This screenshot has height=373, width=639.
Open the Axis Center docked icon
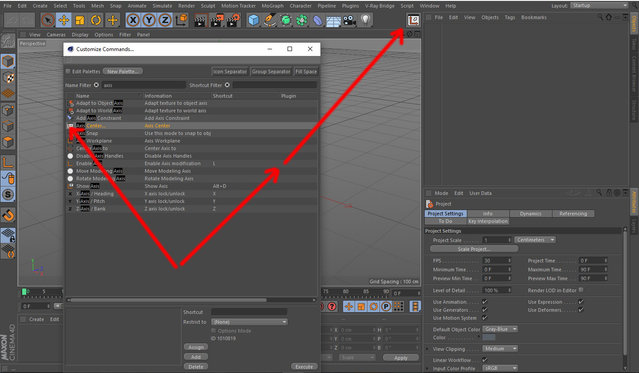click(413, 20)
